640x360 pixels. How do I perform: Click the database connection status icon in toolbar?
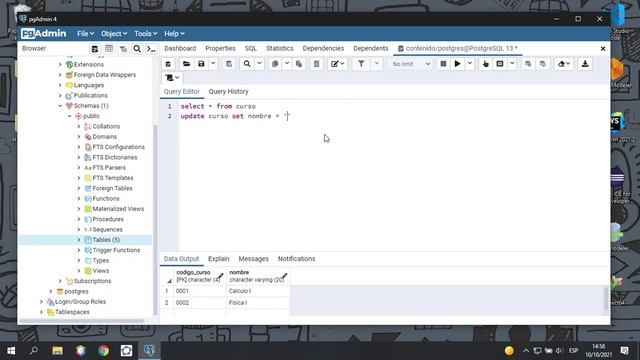click(168, 64)
